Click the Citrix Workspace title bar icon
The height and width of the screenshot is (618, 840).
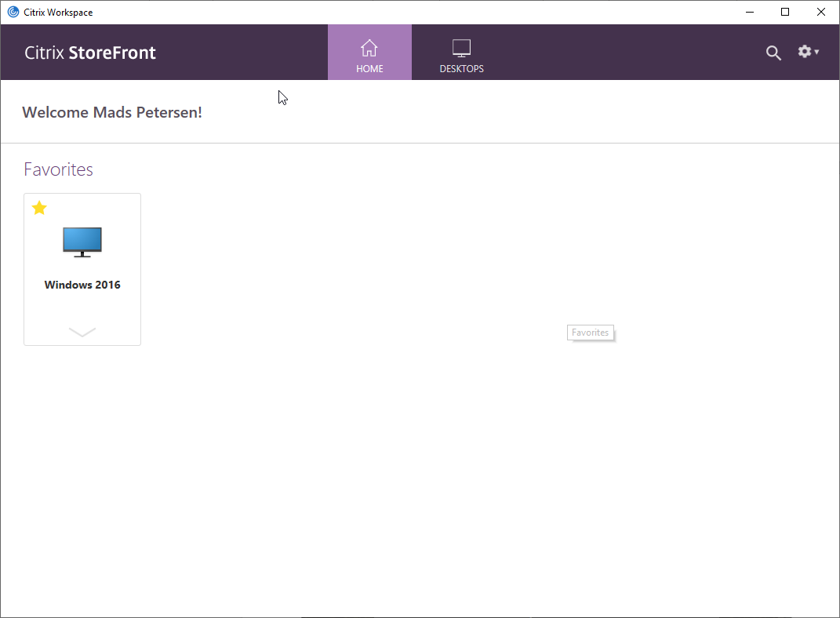click(13, 12)
